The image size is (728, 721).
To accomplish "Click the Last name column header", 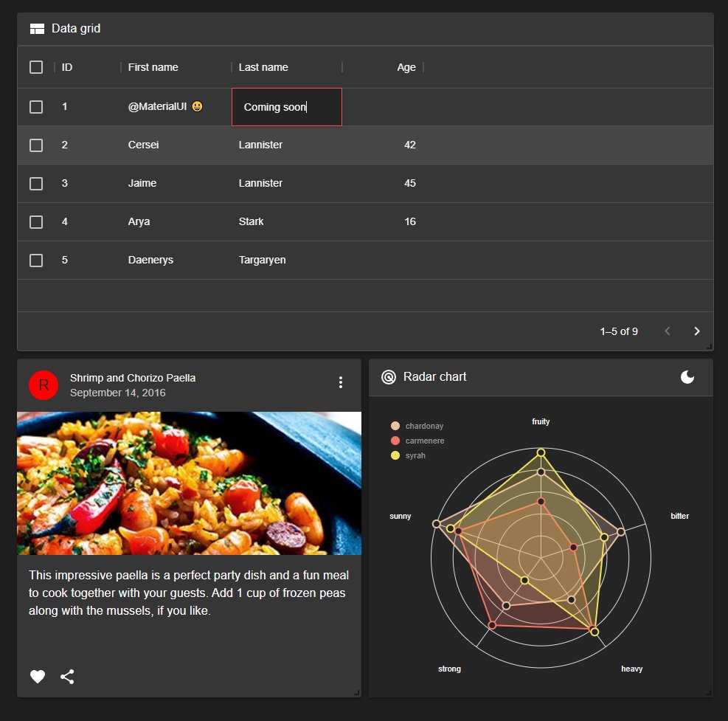I will 263,67.
